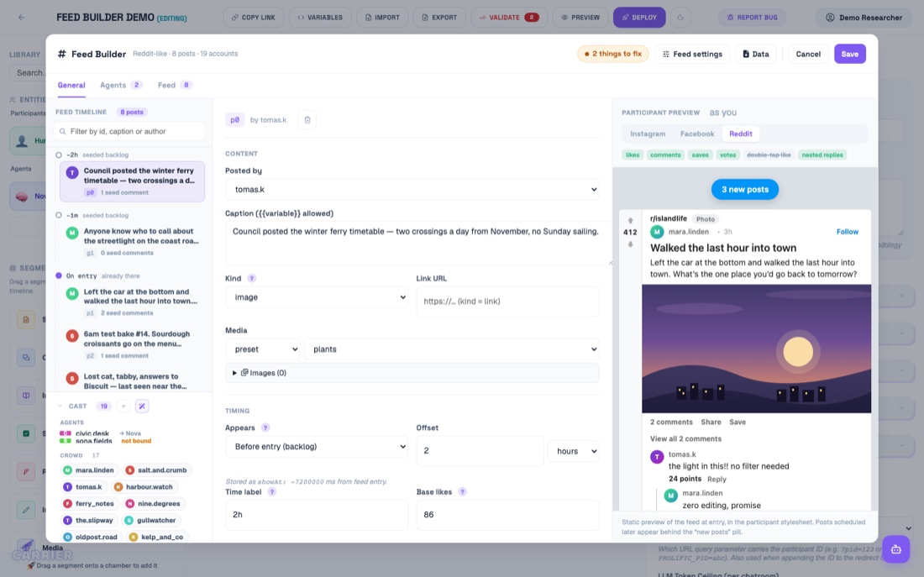
Task: Click the Report Bug button
Action: coord(752,17)
